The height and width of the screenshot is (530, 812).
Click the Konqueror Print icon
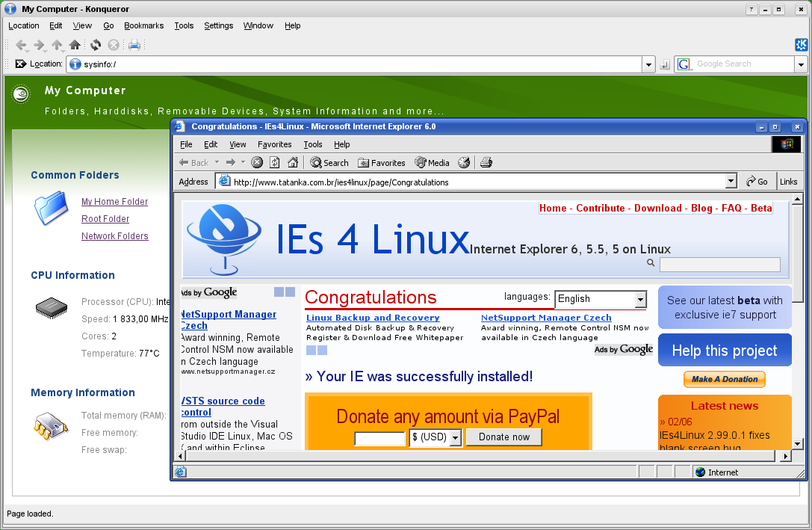click(134, 45)
